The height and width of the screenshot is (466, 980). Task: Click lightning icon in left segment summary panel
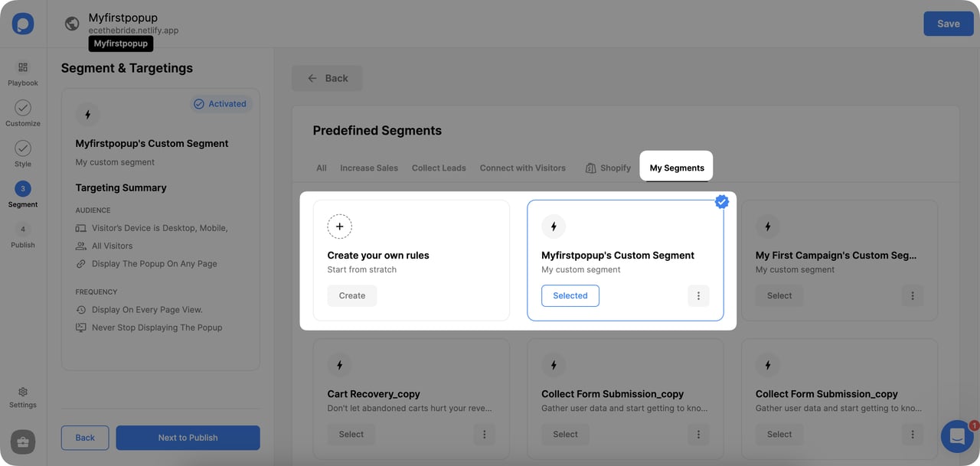[88, 115]
